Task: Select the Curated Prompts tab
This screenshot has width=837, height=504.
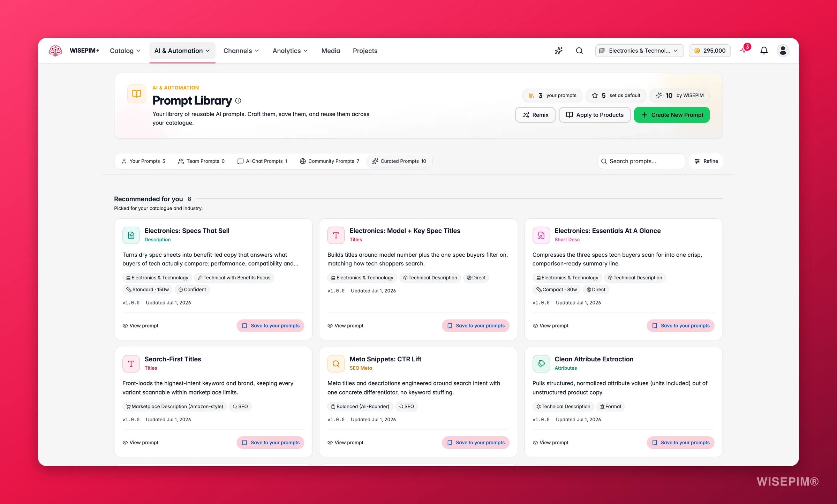Action: 399,161
